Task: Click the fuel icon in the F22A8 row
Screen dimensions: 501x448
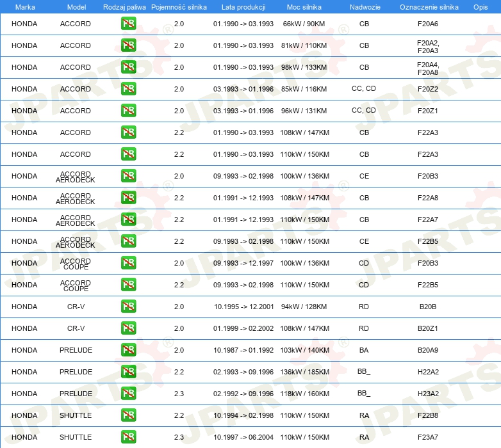Action: click(128, 198)
